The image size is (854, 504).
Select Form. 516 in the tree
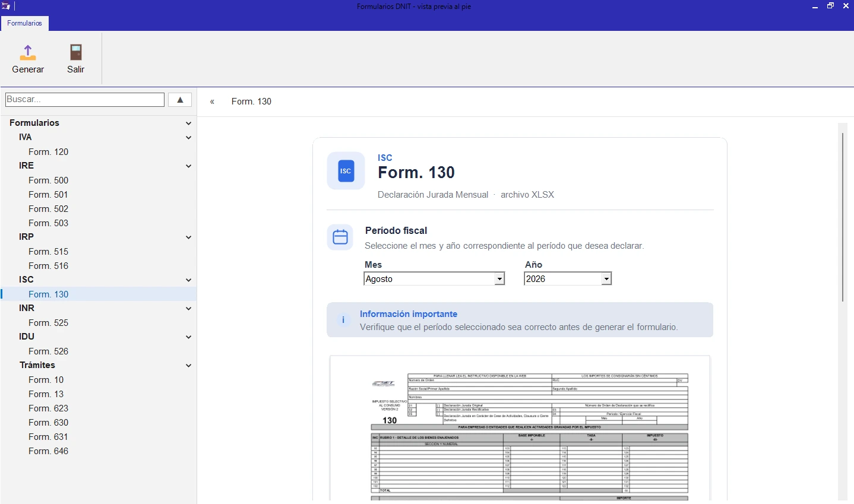(48, 266)
